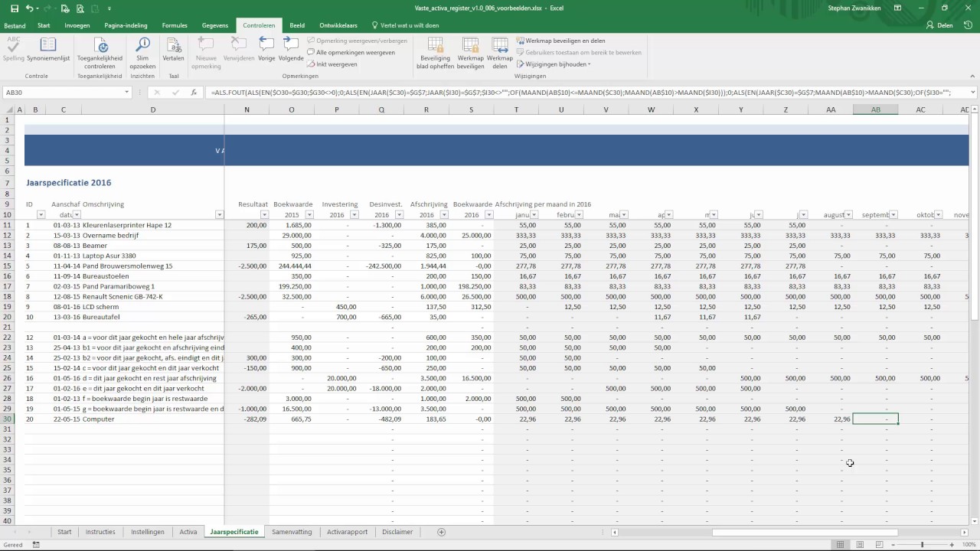Switch to the Instructies sheet tab

tap(100, 532)
